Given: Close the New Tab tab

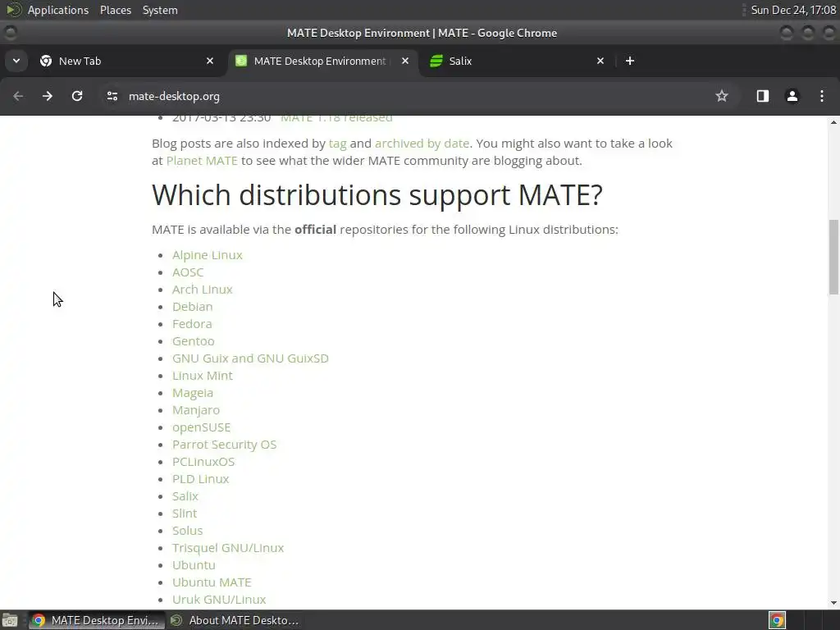Looking at the screenshot, I should [x=210, y=61].
